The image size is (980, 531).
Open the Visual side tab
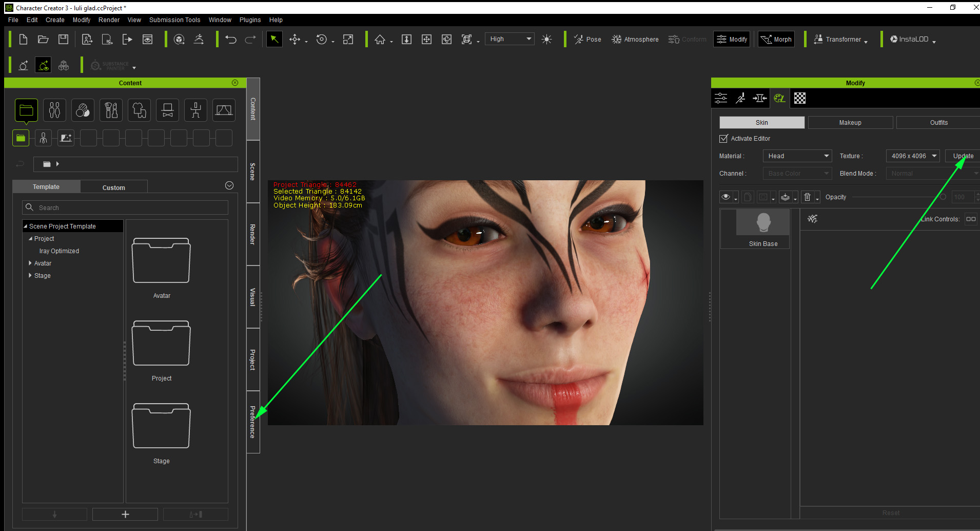(253, 297)
